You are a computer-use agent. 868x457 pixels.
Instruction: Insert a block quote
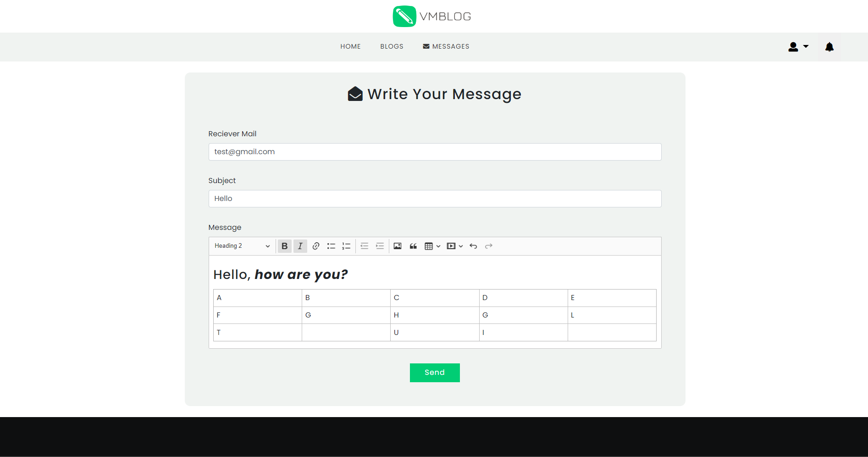point(413,246)
